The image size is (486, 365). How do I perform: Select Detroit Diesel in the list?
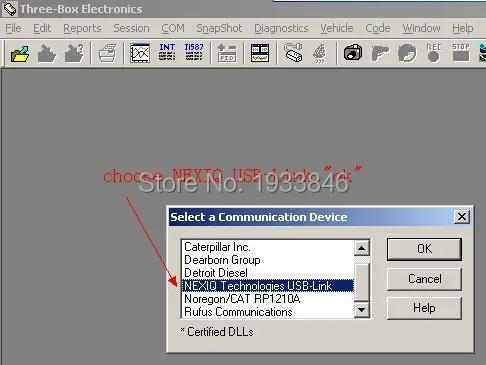(x=268, y=273)
